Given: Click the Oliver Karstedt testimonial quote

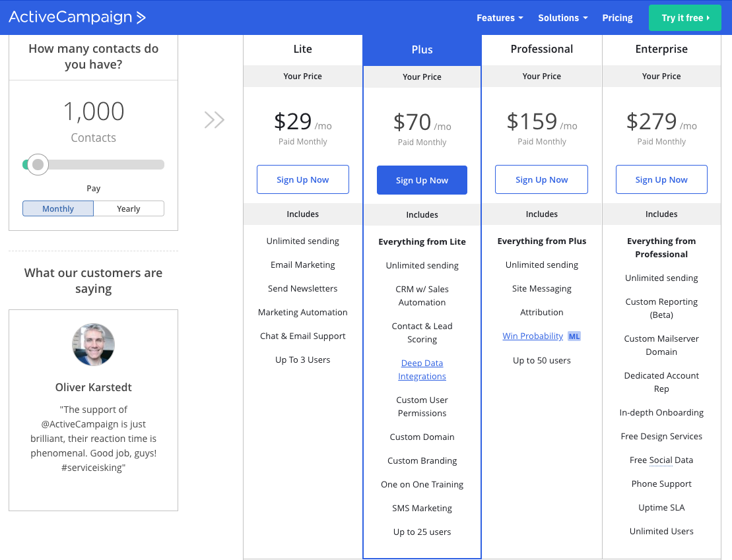Looking at the screenshot, I should 93,439.
